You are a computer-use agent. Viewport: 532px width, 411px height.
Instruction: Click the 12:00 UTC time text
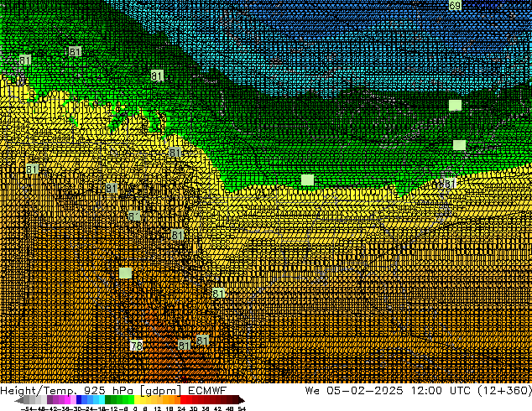pos(441,391)
